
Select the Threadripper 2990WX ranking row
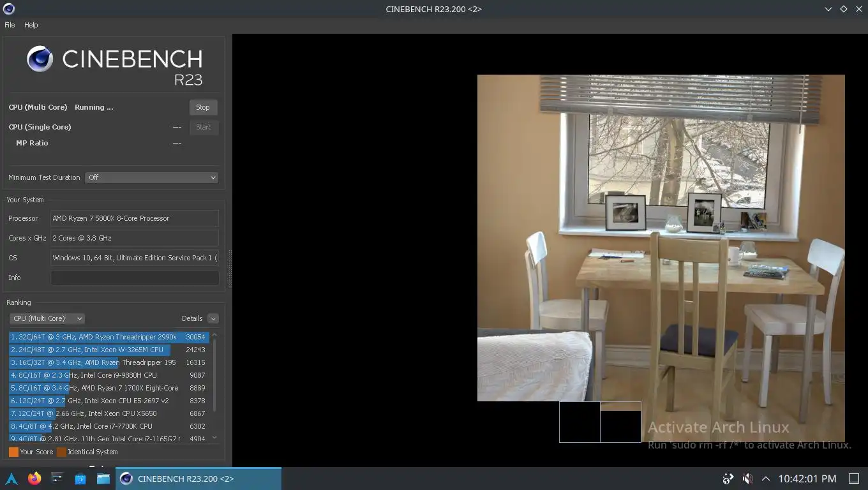point(108,337)
